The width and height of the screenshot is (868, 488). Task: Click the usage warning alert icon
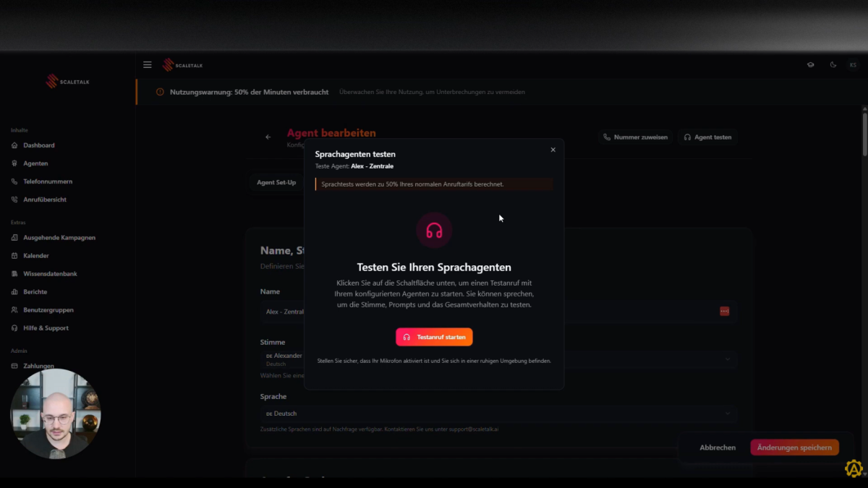(x=160, y=92)
